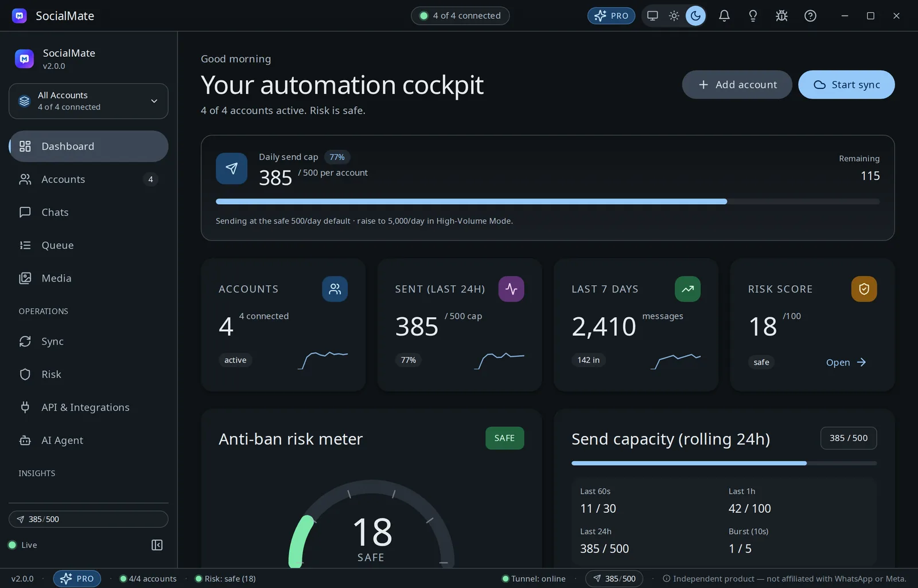Click the stacked layers icon in All Accounts
918x588 pixels.
coord(24,101)
